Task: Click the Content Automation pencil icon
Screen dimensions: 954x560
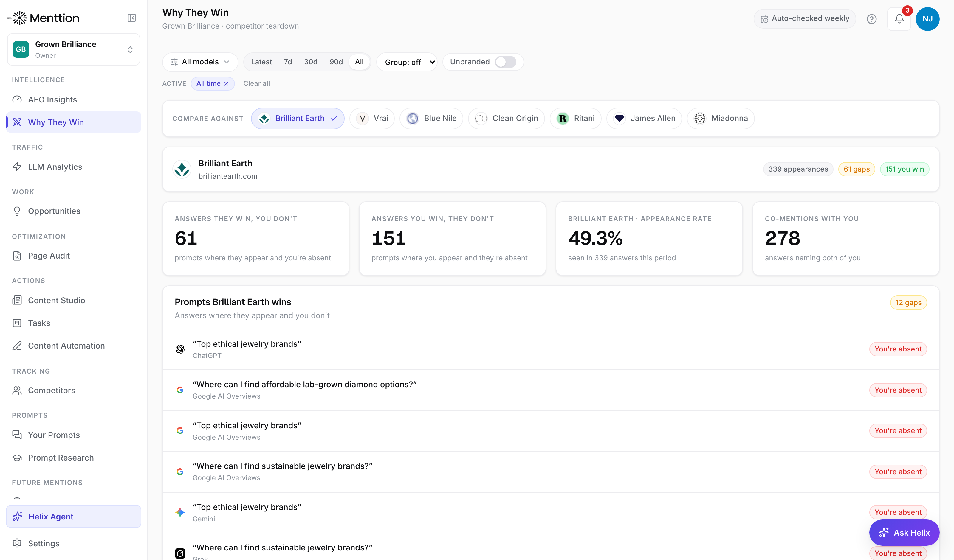Action: (17, 346)
